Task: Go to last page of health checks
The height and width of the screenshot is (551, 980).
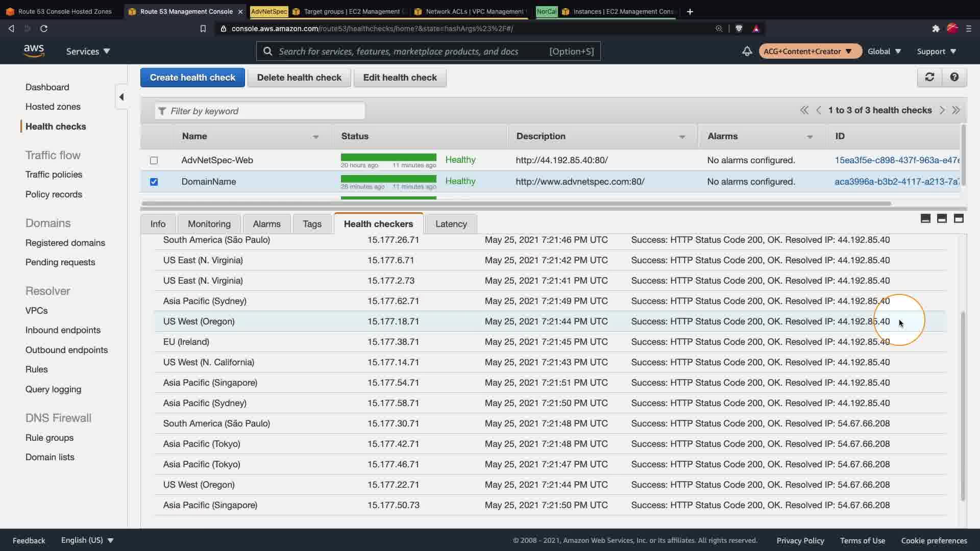Action: (x=956, y=110)
